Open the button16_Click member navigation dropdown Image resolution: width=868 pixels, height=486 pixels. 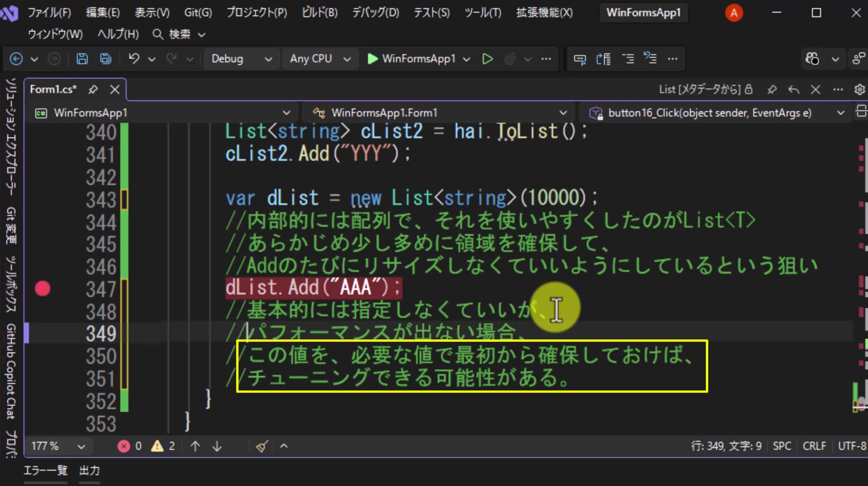click(717, 112)
